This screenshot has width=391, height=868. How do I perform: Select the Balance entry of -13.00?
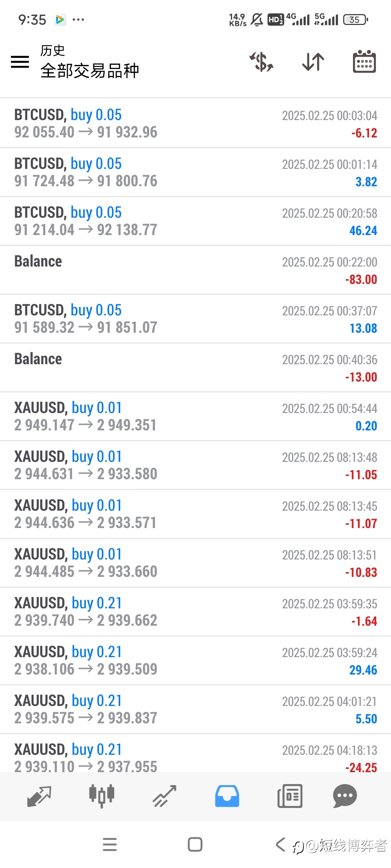[x=195, y=367]
